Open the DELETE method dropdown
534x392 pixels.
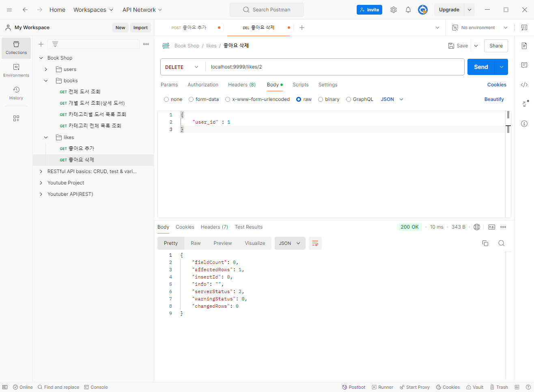(x=183, y=67)
